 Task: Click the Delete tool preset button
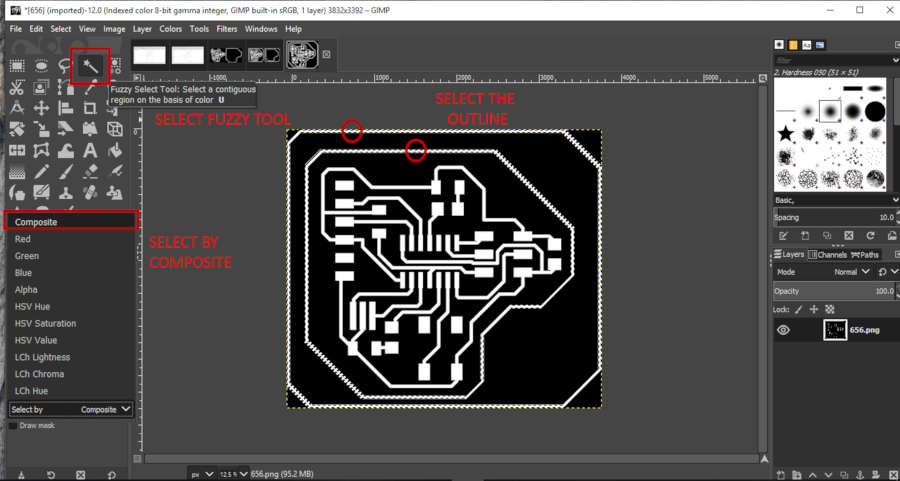[x=80, y=475]
